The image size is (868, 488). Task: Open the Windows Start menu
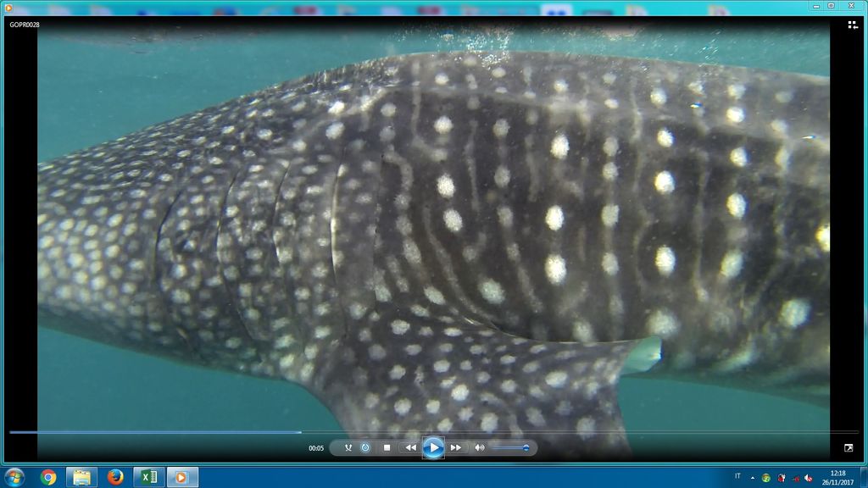point(14,477)
